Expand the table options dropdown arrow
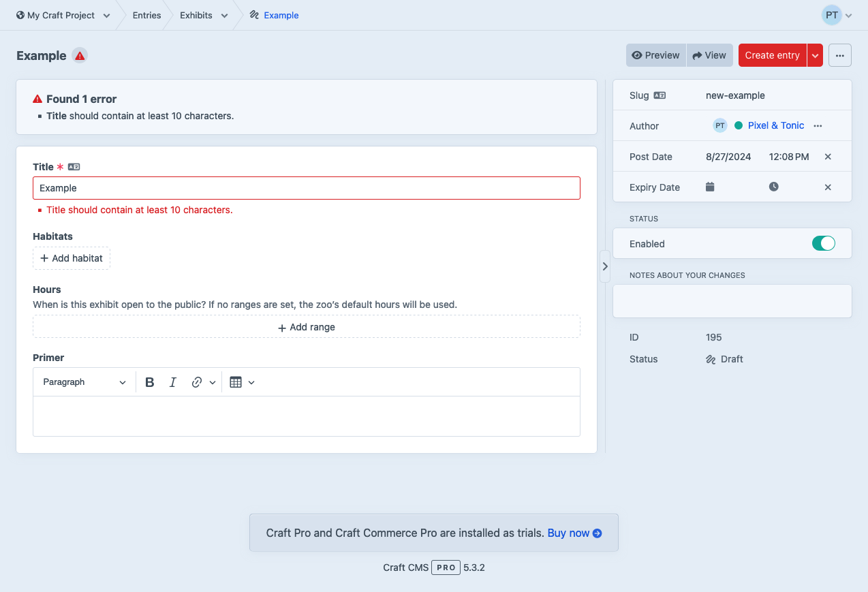Screen dimensions: 868x592 pyautogui.click(x=251, y=383)
